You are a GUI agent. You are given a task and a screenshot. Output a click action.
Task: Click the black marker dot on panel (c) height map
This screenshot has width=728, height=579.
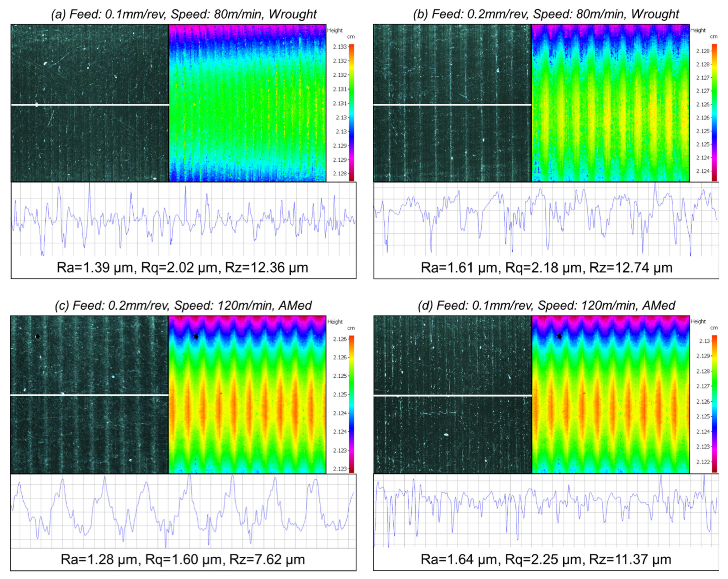(196, 336)
